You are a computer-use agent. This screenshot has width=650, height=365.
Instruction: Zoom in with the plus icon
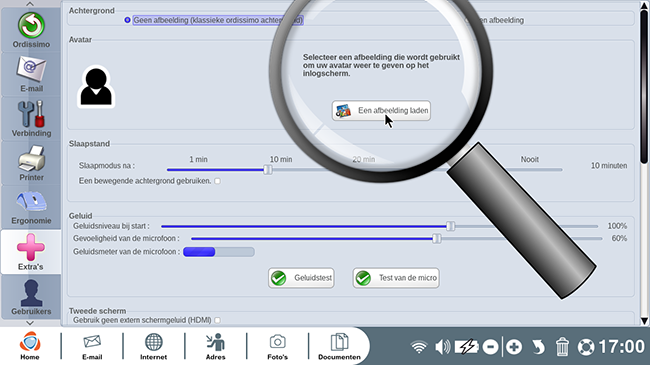514,347
